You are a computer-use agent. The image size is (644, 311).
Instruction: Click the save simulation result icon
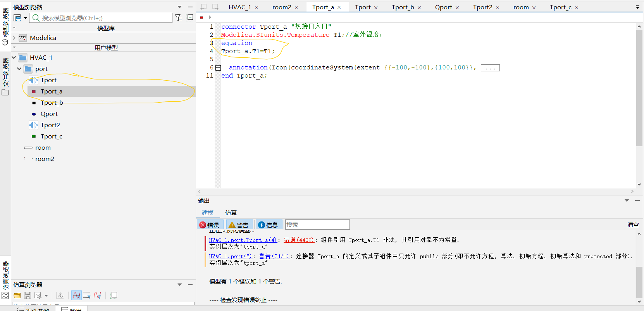[x=28, y=295]
